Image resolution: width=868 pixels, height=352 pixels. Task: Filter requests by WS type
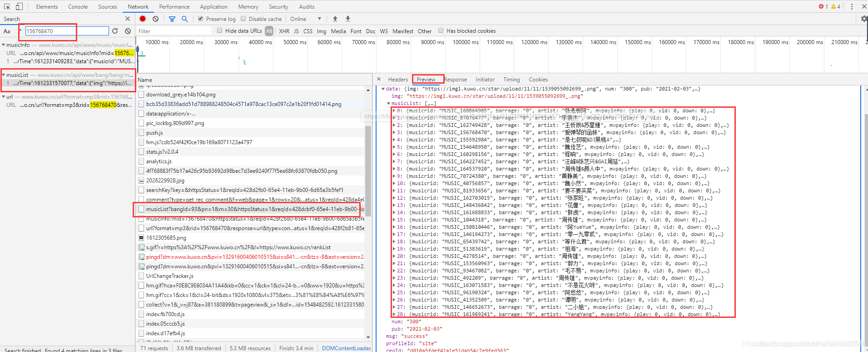tap(384, 31)
